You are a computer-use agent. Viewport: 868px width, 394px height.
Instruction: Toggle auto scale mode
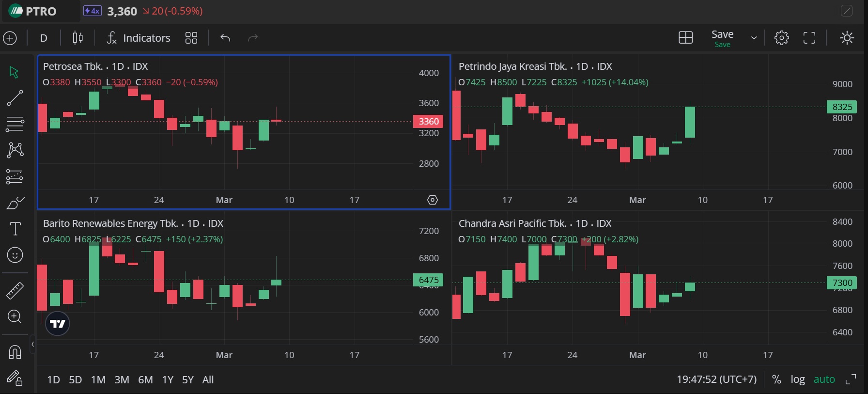[x=824, y=379]
